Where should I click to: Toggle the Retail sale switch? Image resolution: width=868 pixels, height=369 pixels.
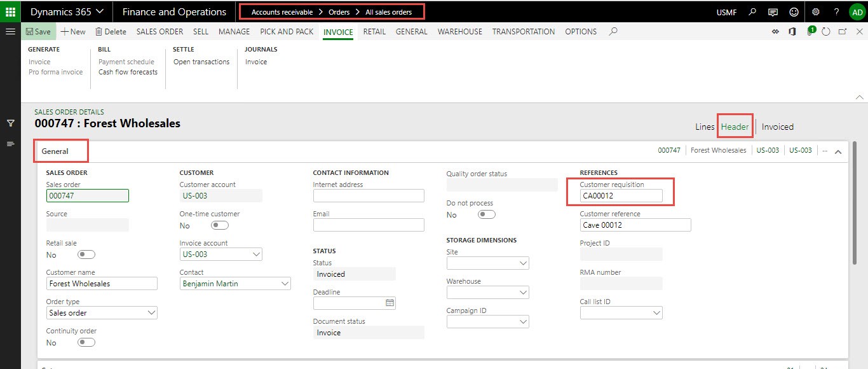(x=86, y=254)
